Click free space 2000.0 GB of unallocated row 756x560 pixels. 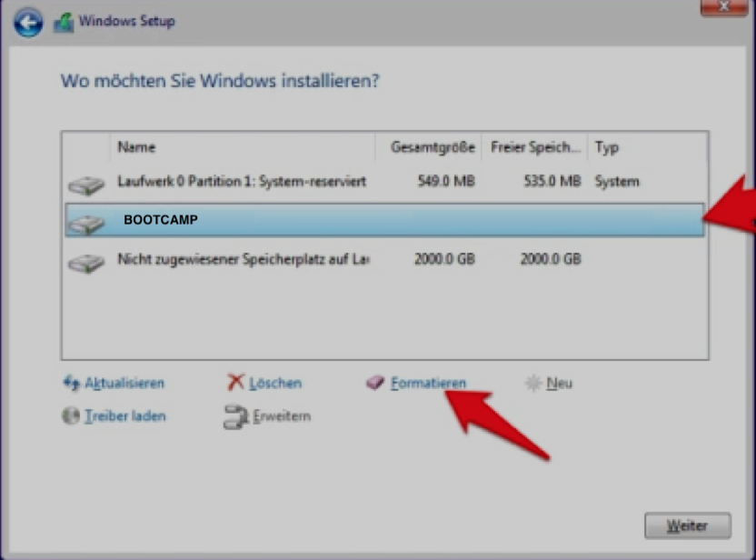(551, 259)
